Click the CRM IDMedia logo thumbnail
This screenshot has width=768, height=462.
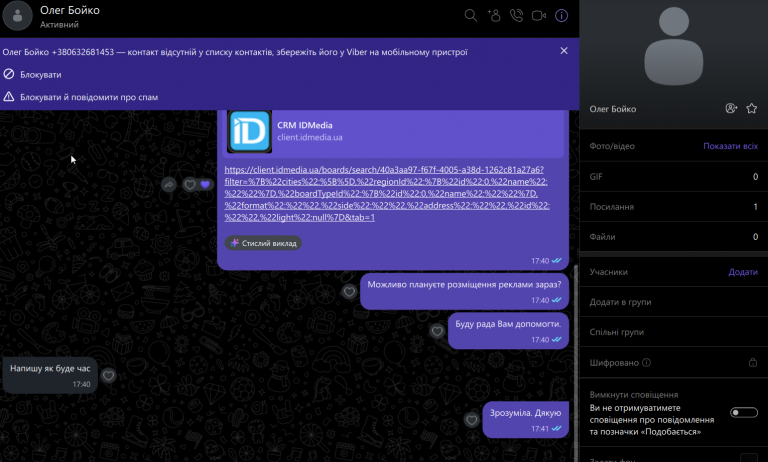(x=249, y=131)
